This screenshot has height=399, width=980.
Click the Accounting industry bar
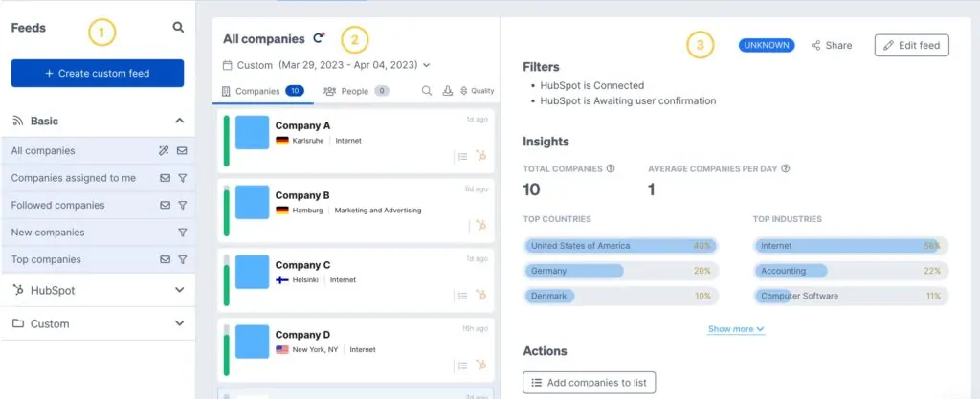(851, 271)
